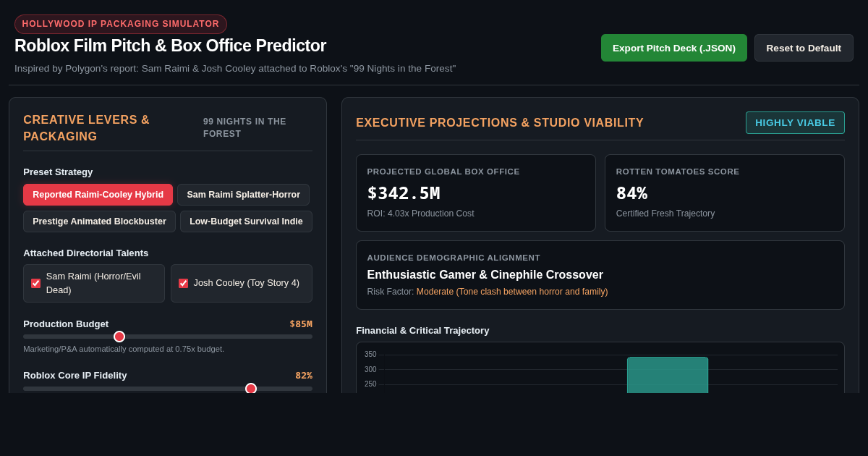Click the 84% Rotten Tomatoes score
The height and width of the screenshot is (456, 868).
click(631, 193)
